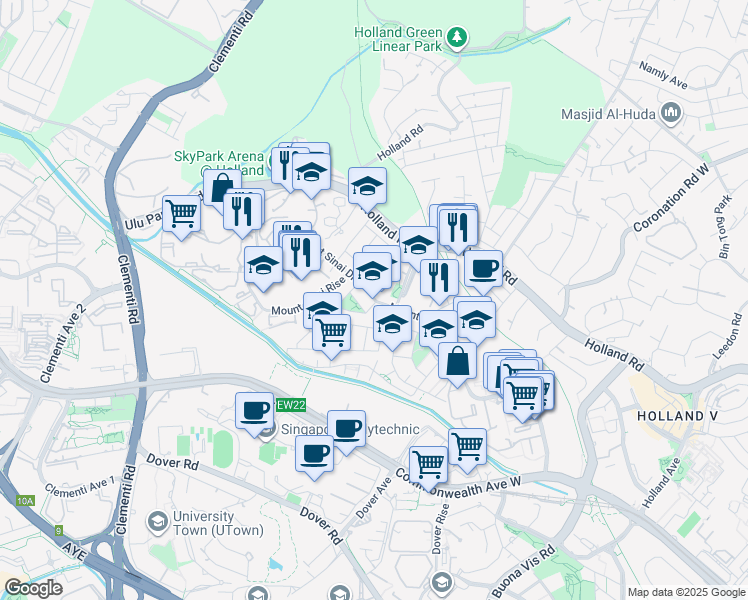Select the graduation cap marker below Holland Rd label

click(x=367, y=187)
